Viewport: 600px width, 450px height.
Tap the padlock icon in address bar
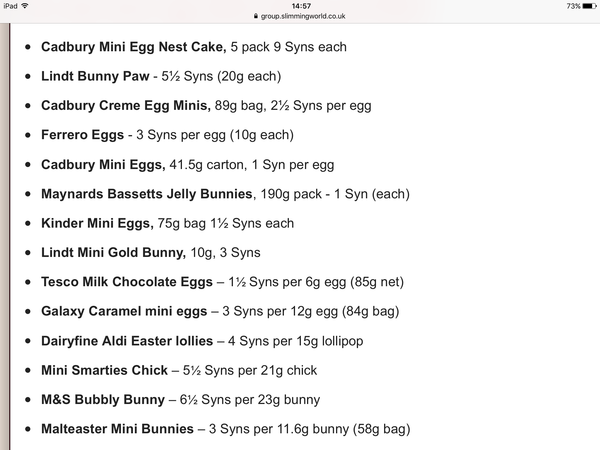pyautogui.click(x=256, y=16)
